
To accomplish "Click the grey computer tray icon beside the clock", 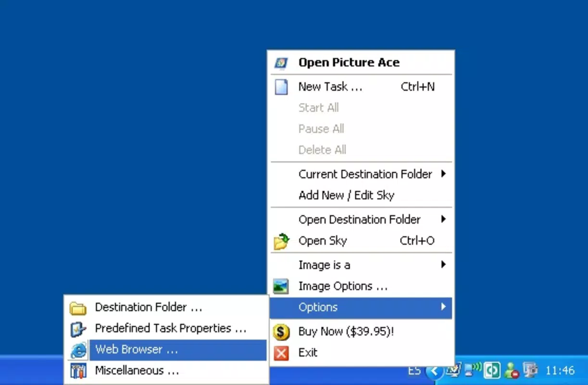I will (530, 370).
